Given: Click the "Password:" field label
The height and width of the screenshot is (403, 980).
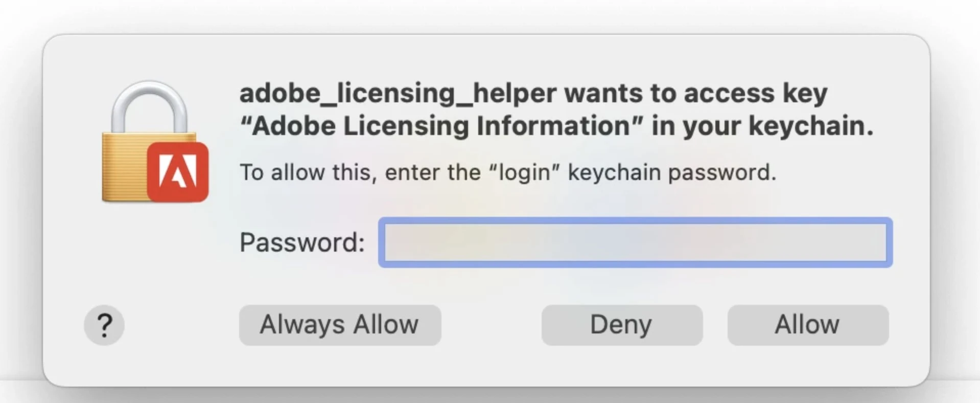Looking at the screenshot, I should pos(302,242).
